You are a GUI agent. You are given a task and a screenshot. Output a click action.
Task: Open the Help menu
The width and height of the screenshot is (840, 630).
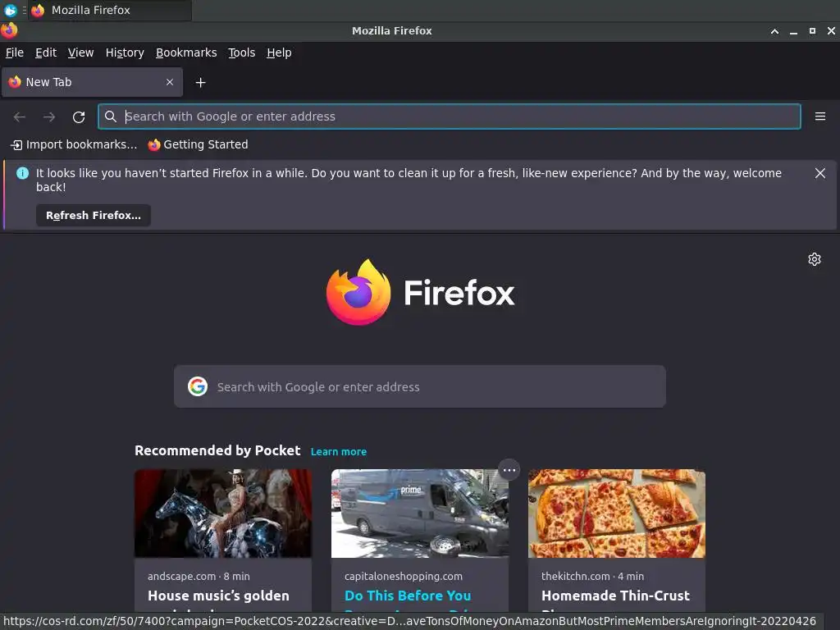[279, 52]
